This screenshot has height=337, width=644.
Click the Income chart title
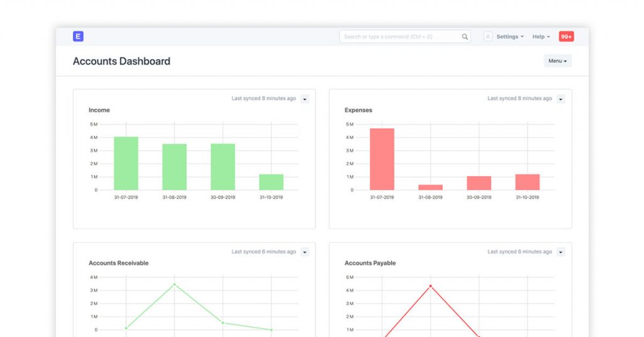[99, 110]
